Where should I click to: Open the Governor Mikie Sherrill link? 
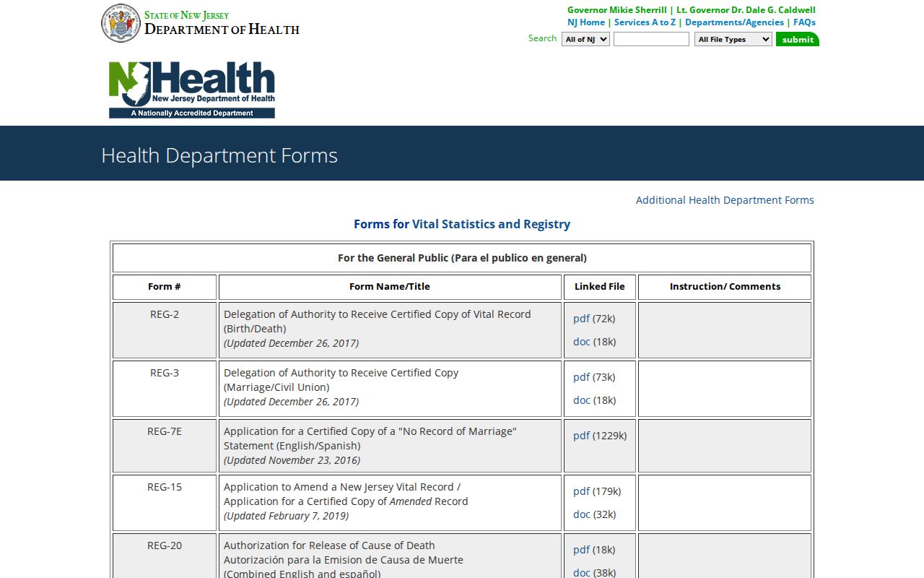pos(617,10)
